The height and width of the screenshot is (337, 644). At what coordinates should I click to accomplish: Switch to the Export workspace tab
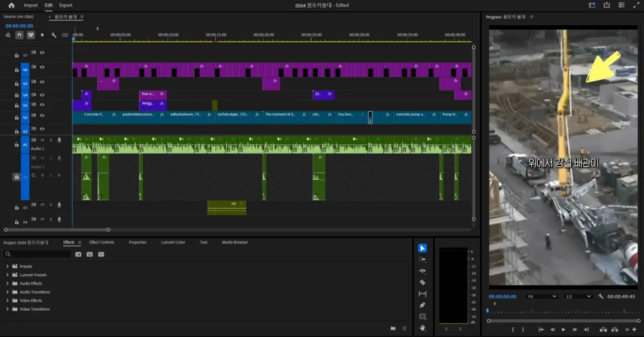pos(66,5)
